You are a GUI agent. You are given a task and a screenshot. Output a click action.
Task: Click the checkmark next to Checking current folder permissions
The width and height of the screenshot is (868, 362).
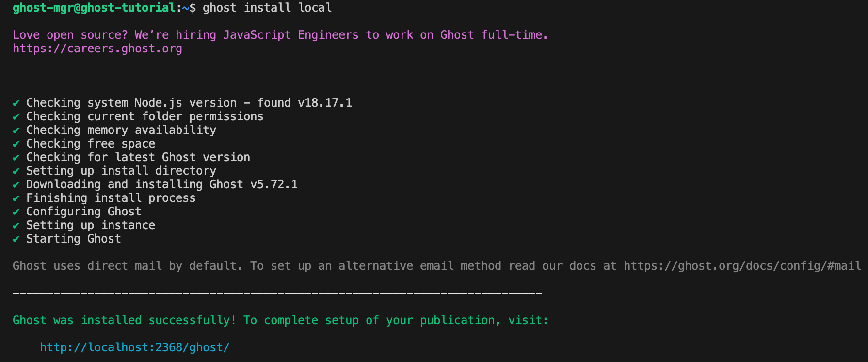tap(16, 117)
